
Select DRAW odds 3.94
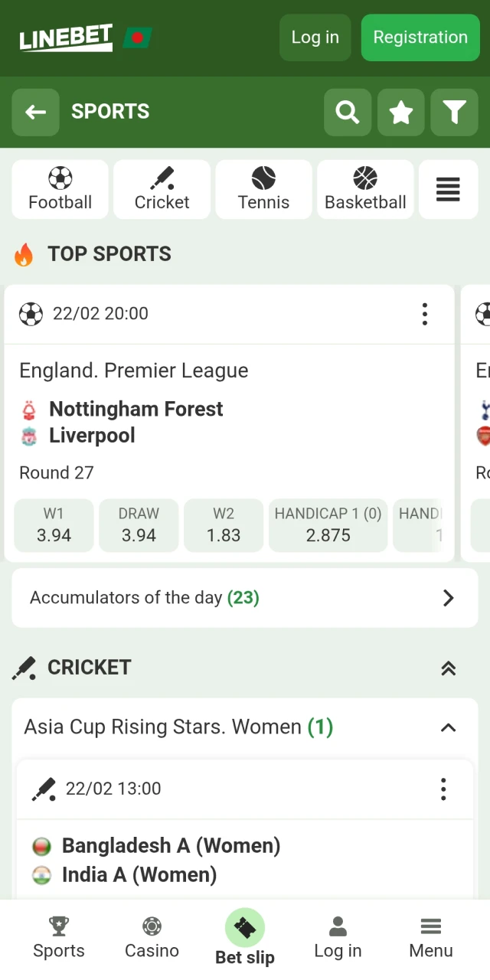tap(139, 525)
